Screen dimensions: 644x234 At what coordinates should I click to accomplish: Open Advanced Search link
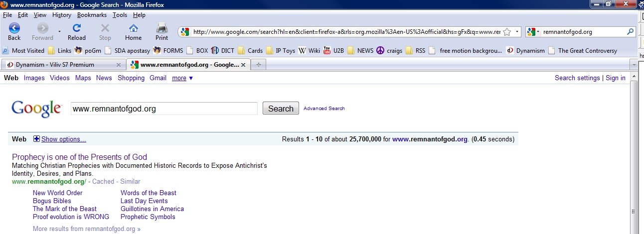[x=324, y=109]
